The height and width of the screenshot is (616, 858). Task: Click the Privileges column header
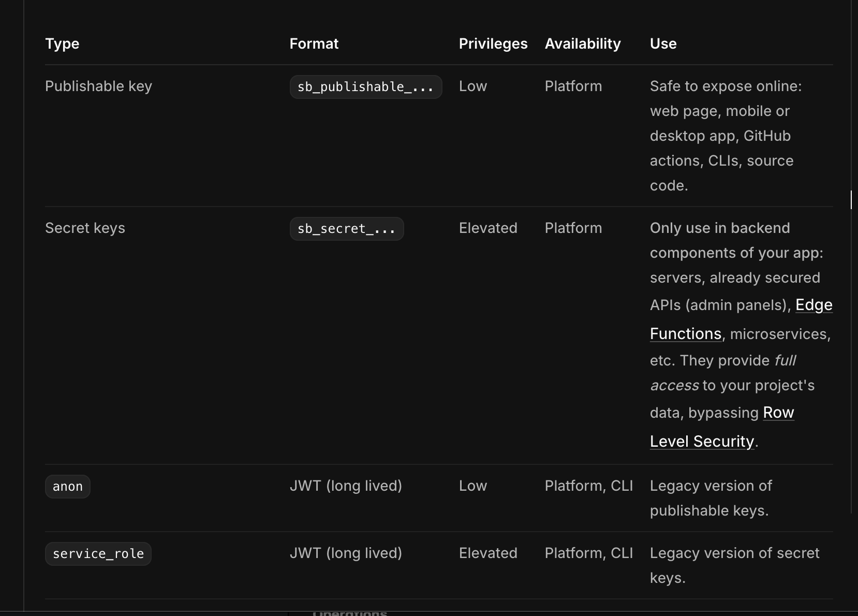[493, 43]
